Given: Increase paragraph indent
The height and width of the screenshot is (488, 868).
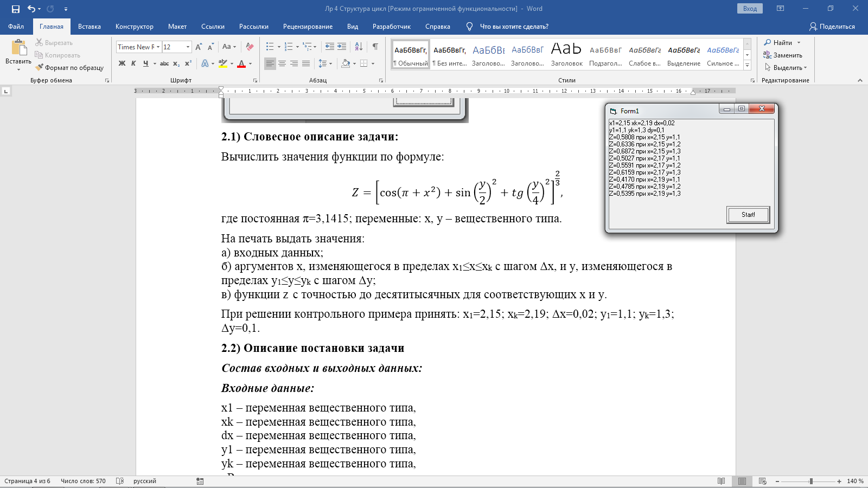Looking at the screenshot, I should (342, 47).
